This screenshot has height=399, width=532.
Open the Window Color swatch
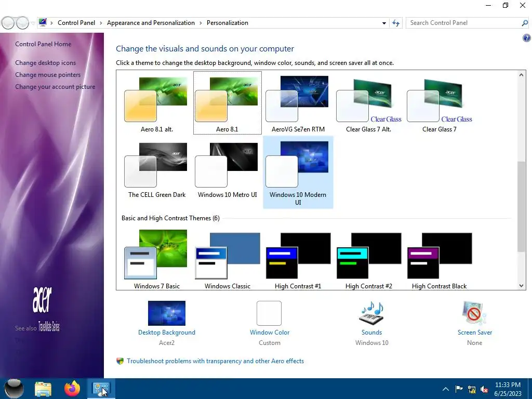(x=269, y=313)
